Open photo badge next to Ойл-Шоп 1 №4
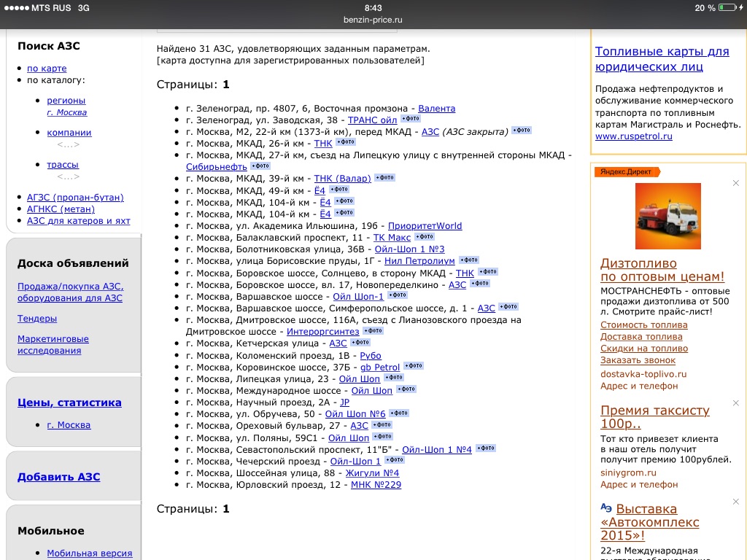Viewport: 747px width, 560px height. point(485,448)
